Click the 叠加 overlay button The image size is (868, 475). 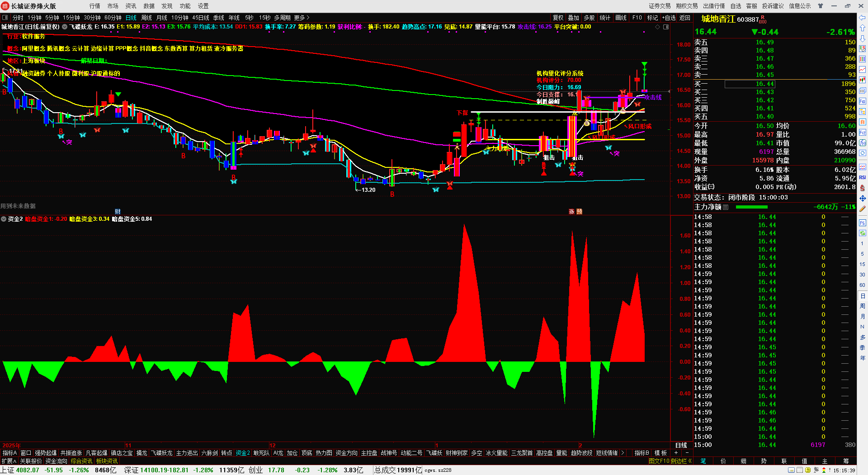pyautogui.click(x=574, y=18)
